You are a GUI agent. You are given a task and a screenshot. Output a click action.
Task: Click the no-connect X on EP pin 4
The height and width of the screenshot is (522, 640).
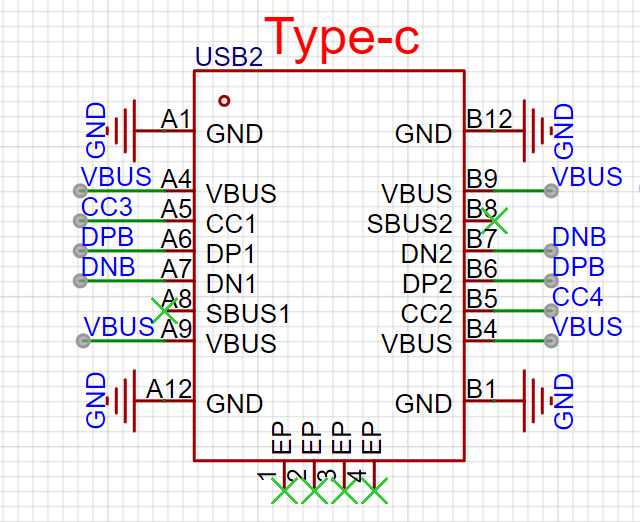(374, 491)
